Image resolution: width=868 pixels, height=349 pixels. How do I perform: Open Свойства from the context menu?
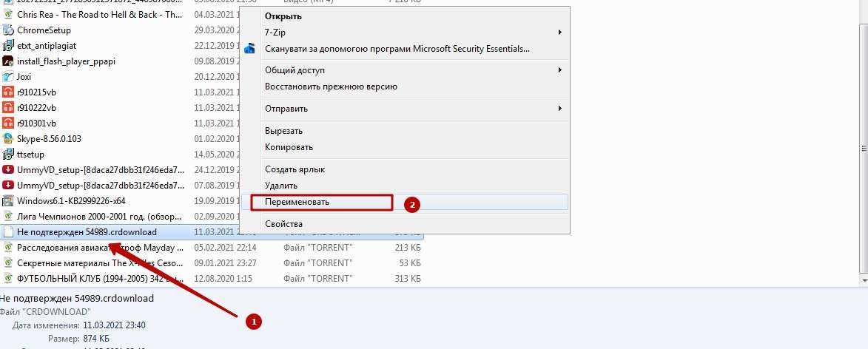tap(283, 224)
